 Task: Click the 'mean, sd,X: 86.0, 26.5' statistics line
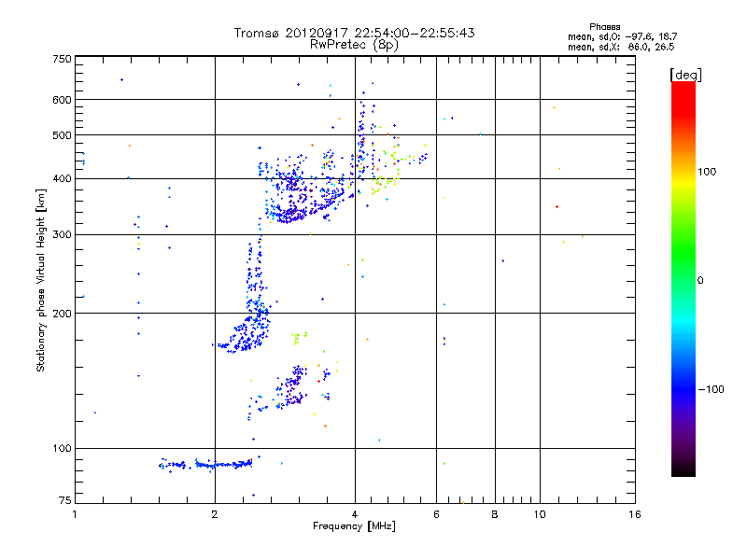[621, 47]
